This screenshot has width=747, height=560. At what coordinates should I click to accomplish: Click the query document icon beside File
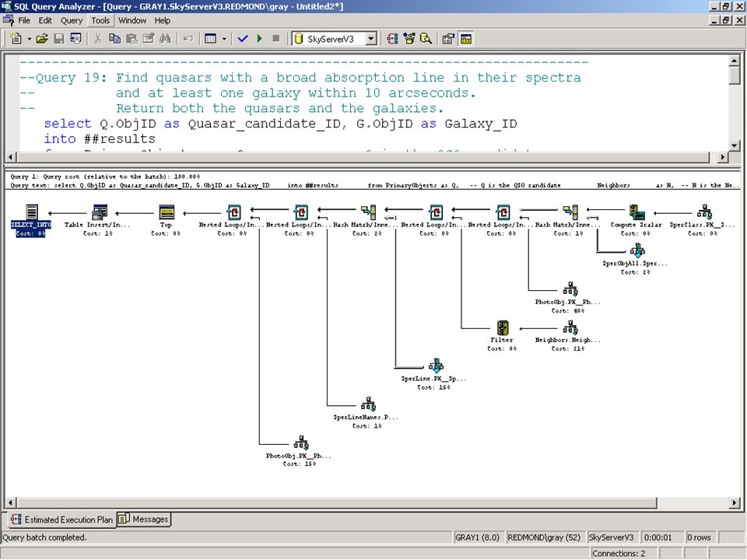click(9, 20)
